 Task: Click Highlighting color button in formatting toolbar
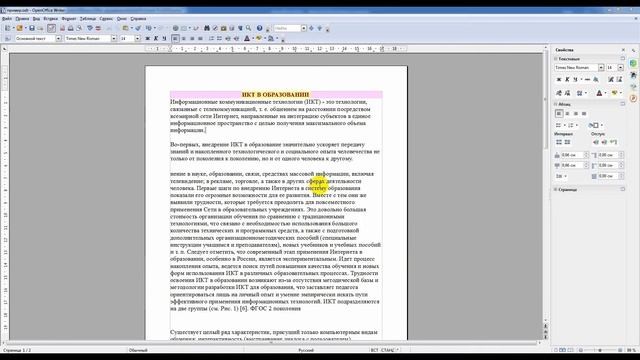point(259,38)
